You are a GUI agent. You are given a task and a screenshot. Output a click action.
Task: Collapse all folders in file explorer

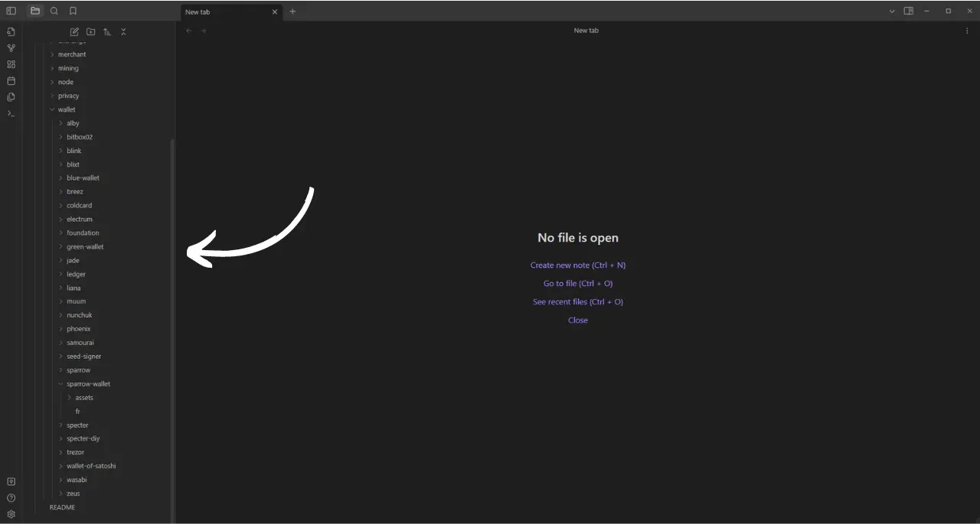(x=123, y=32)
